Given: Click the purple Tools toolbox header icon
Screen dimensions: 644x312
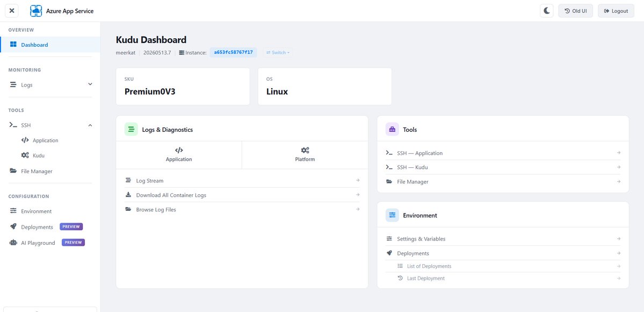Looking at the screenshot, I should coord(392,129).
